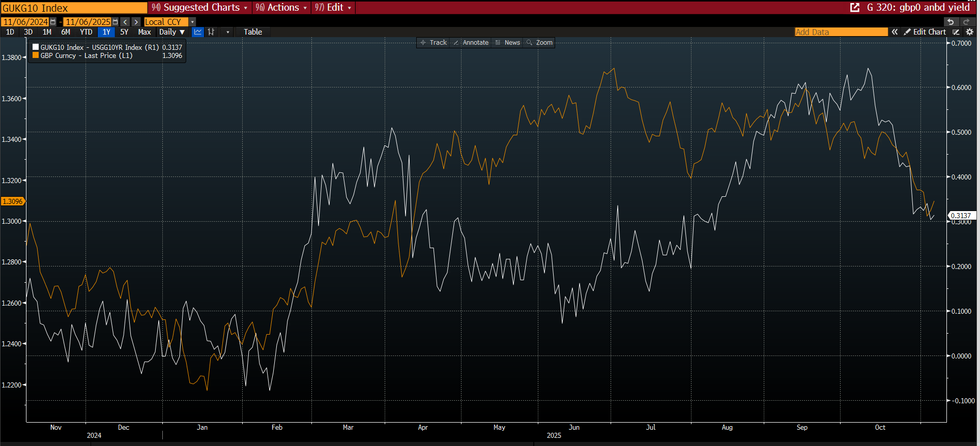The width and height of the screenshot is (980, 446).
Task: Open chart settings gear icon
Action: point(970,32)
